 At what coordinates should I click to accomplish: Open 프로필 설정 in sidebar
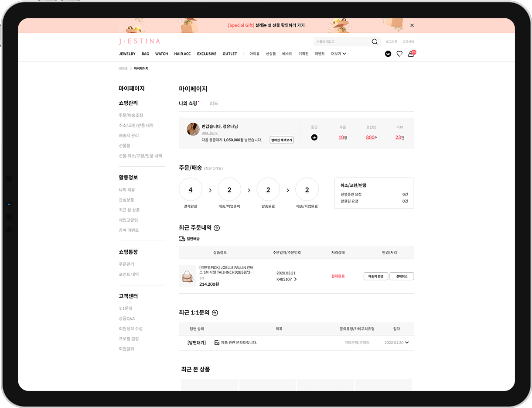coord(129,339)
